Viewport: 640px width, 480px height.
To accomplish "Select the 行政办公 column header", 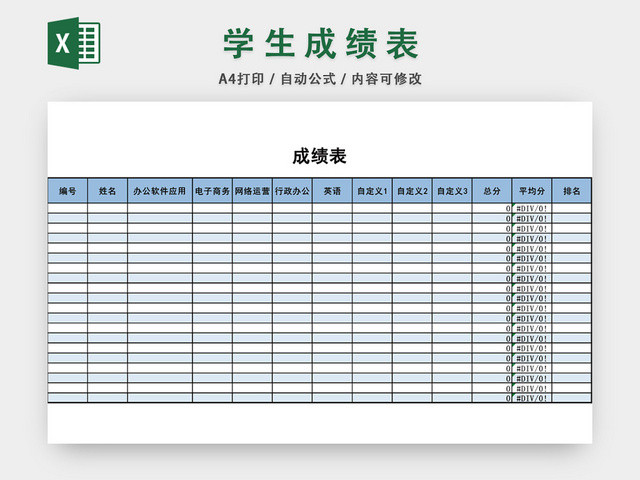I will pos(292,191).
